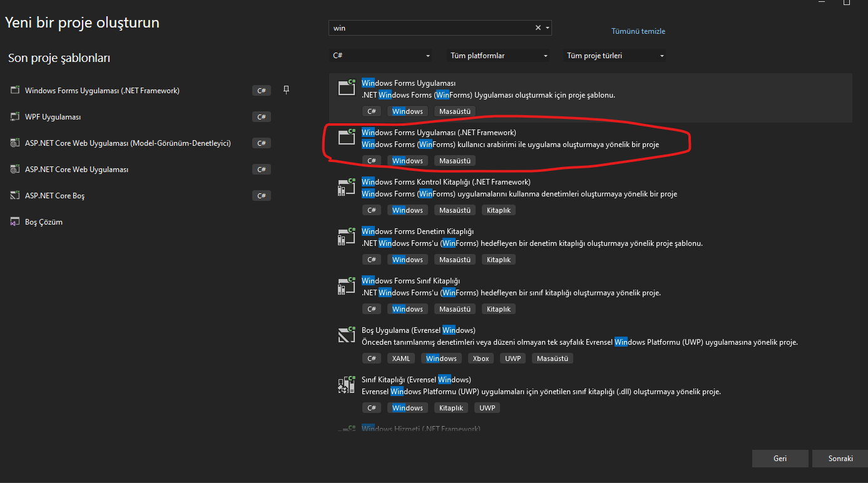Viewport: 868px width, 483px height.
Task: Click the Boş Uygulama (Evrensel Windows) icon
Action: coord(347,335)
